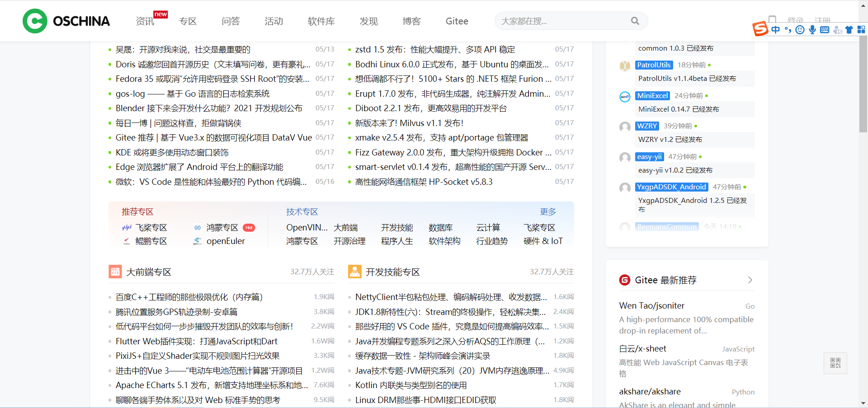
Task: Click the MiniExcel project avatar
Action: coord(625,96)
